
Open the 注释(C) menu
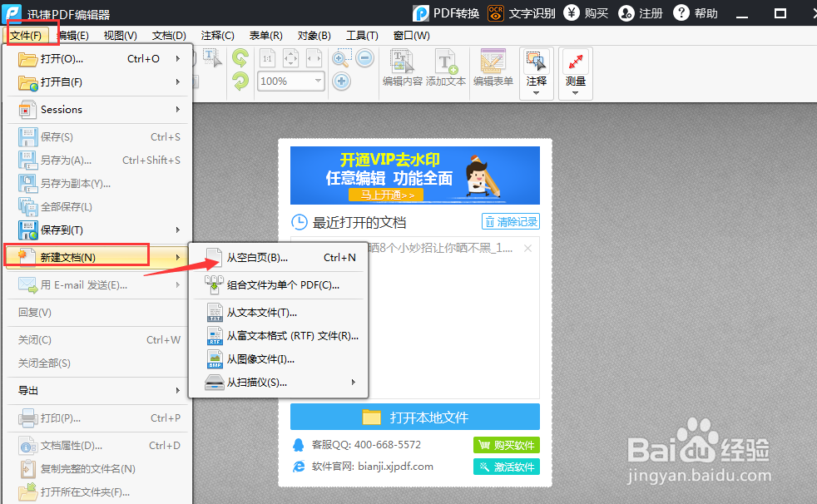point(217,36)
